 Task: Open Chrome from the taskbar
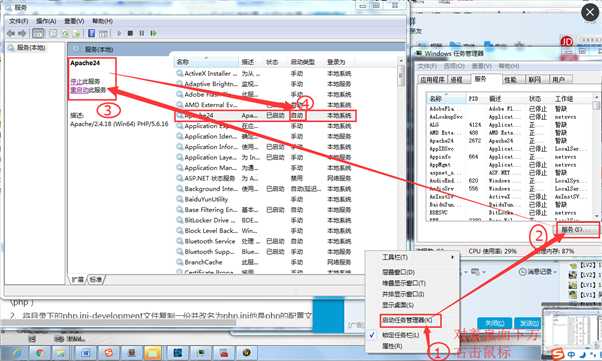coord(40,353)
